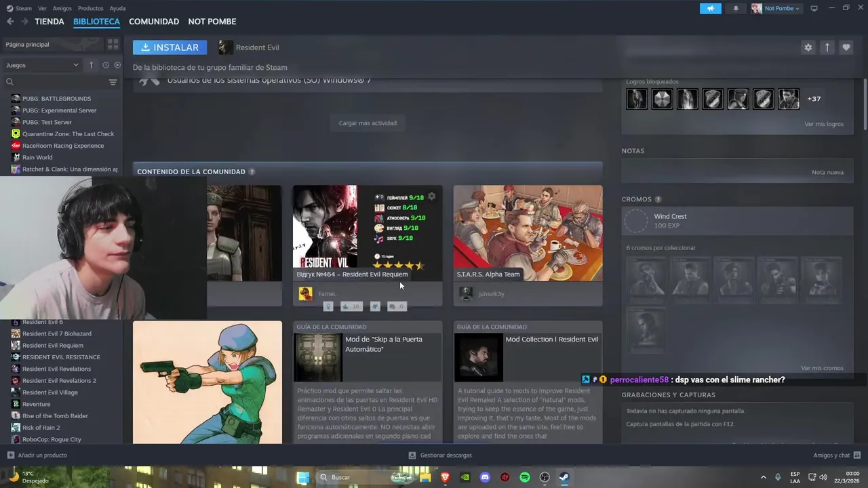Open Steam announcements megaphone button
This screenshot has width=868, height=488.
point(711,8)
